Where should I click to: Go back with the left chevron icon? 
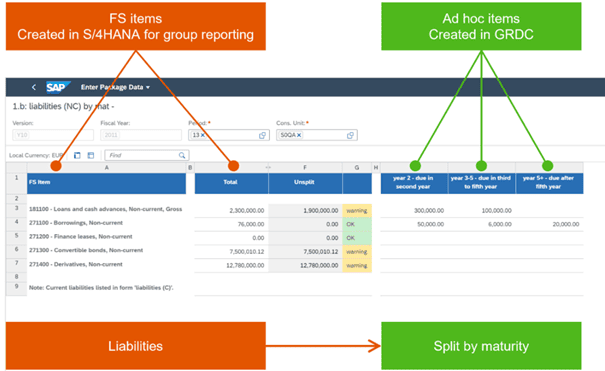click(x=34, y=87)
